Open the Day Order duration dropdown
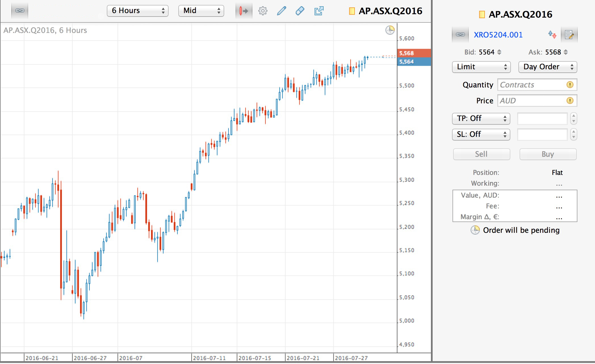The width and height of the screenshot is (595, 364). [x=548, y=67]
